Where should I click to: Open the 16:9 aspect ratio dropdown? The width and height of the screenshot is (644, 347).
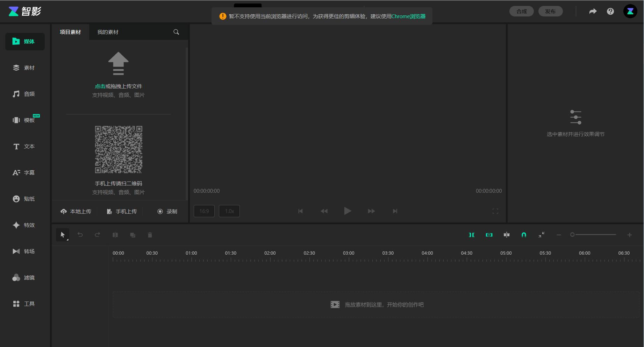point(204,211)
